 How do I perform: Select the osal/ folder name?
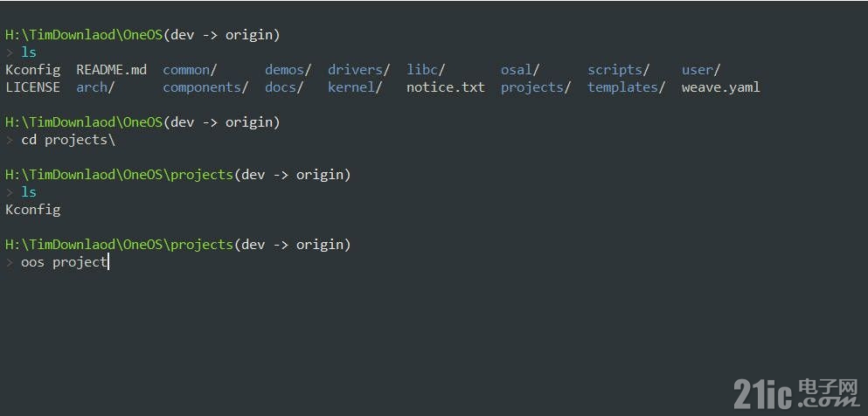click(x=520, y=70)
